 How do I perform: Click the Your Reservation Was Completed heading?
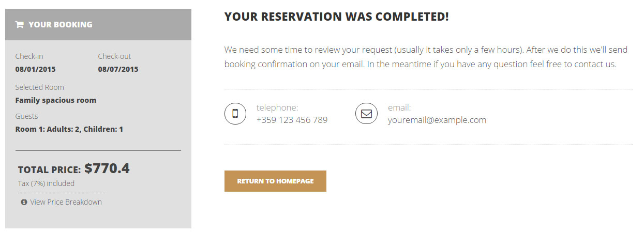336,17
